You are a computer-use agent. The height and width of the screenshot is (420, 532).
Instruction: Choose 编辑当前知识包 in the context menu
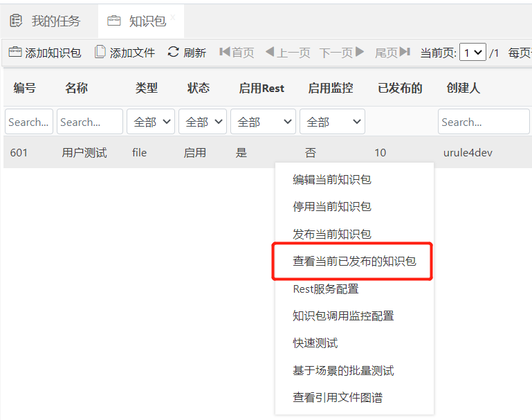click(332, 179)
